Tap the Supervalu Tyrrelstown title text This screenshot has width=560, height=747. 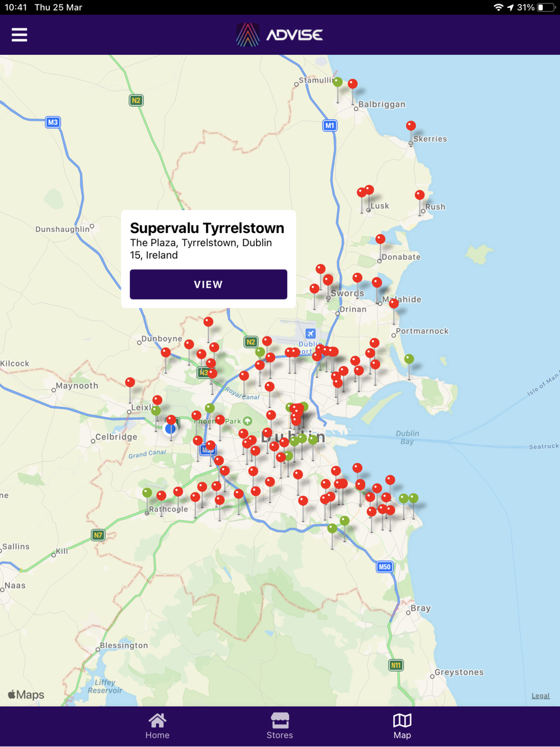click(207, 228)
